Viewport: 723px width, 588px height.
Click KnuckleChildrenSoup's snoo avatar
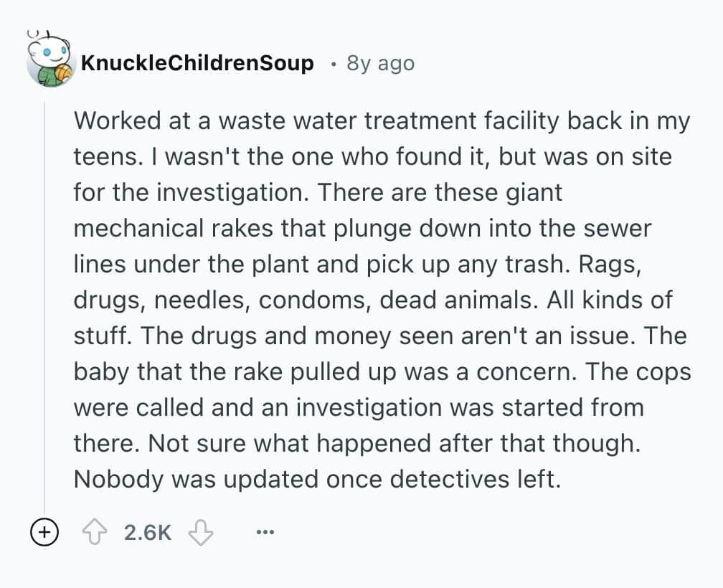[x=48, y=62]
